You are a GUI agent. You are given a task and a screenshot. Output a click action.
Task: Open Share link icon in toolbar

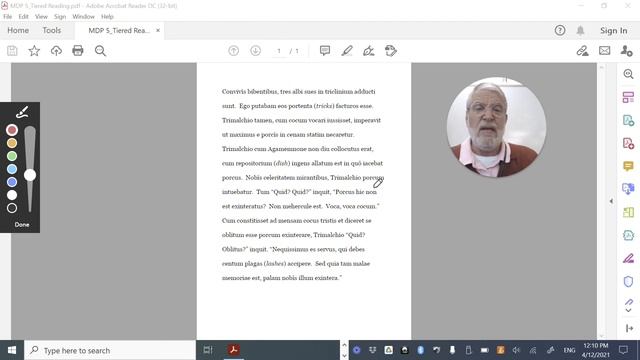click(x=582, y=51)
